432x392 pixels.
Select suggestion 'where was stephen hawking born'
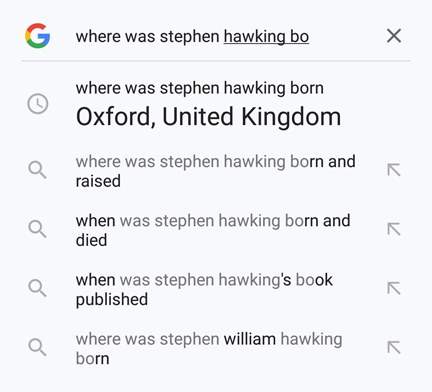(200, 88)
